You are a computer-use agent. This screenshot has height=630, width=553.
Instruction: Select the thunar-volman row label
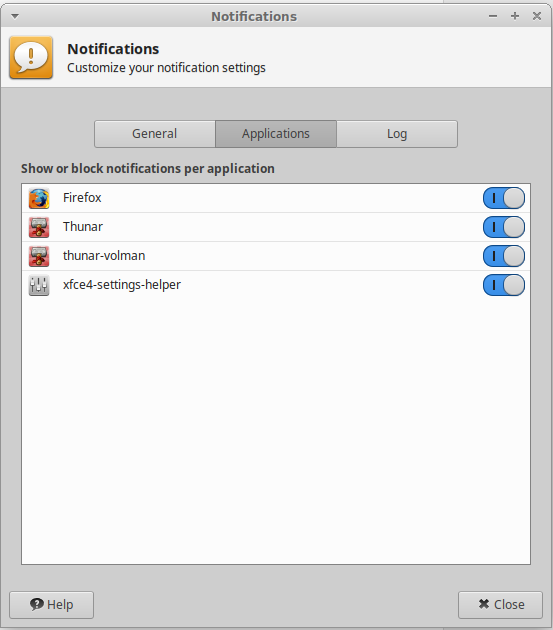[104, 256]
